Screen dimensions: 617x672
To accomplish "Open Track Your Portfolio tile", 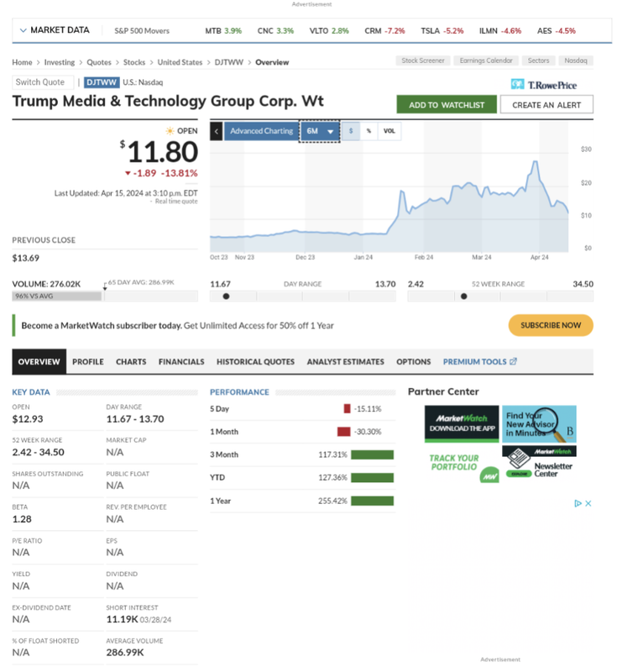I will [x=462, y=465].
